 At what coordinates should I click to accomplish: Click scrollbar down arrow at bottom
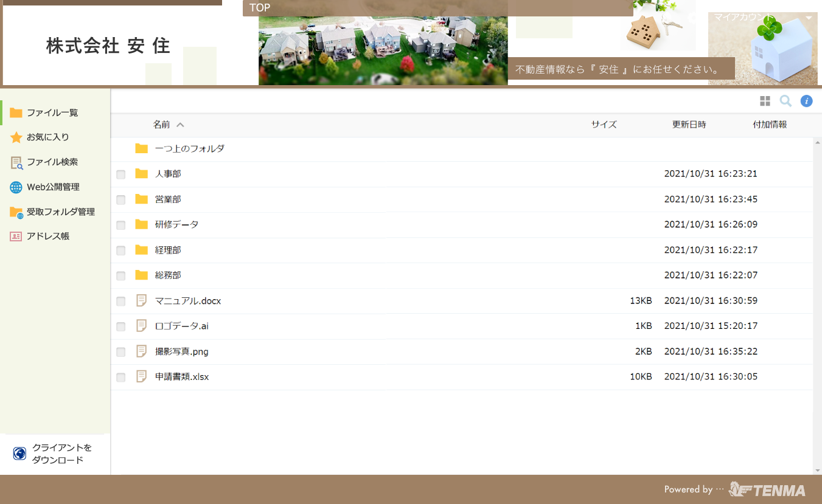click(817, 470)
